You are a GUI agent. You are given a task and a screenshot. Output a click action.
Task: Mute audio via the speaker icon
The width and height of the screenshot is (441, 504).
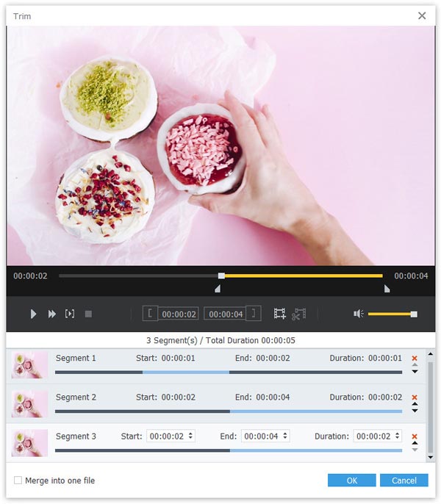[x=358, y=314]
